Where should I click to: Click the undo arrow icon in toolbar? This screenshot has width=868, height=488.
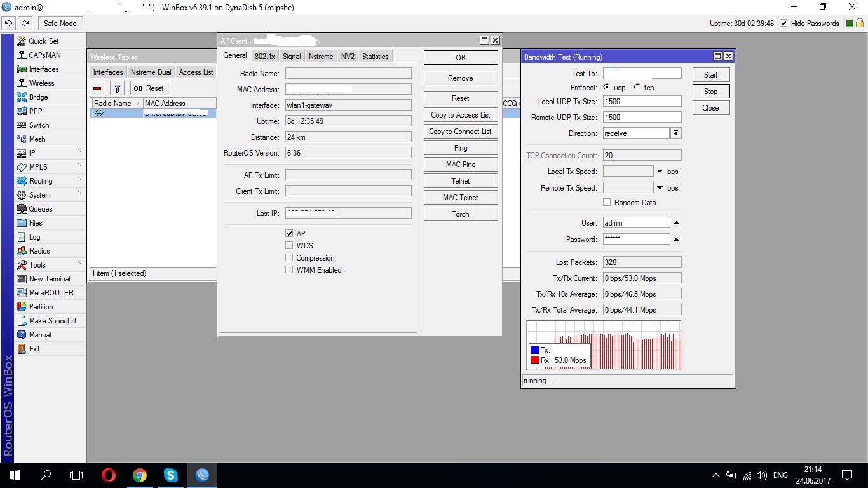(x=9, y=24)
